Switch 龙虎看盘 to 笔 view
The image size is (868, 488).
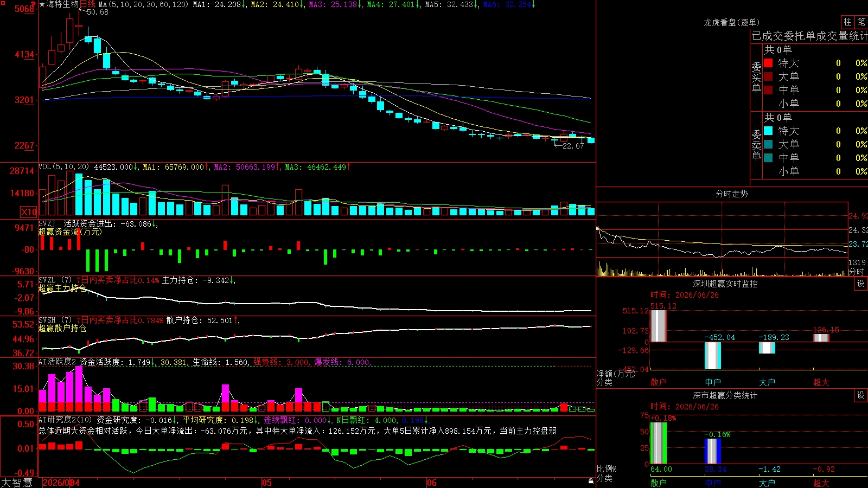pos(861,22)
